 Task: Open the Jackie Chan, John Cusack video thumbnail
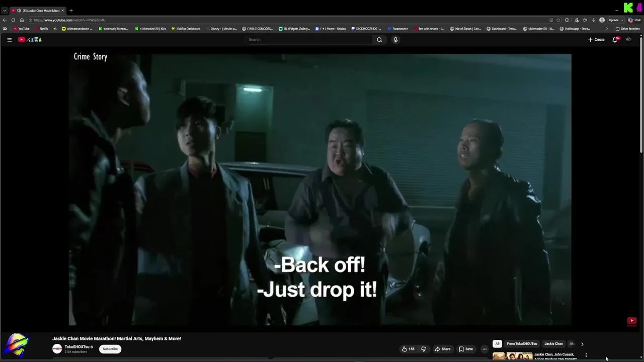[x=512, y=356]
